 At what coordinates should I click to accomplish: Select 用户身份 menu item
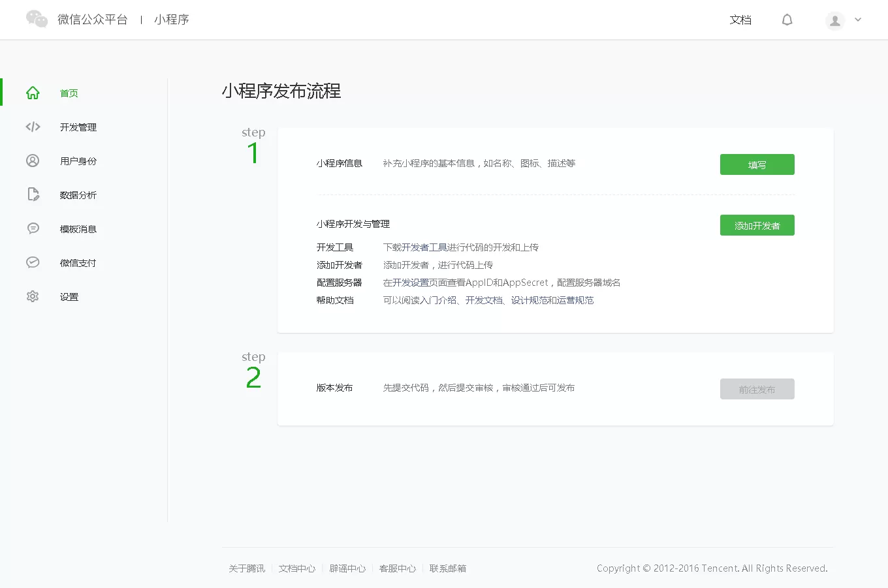[x=78, y=161]
